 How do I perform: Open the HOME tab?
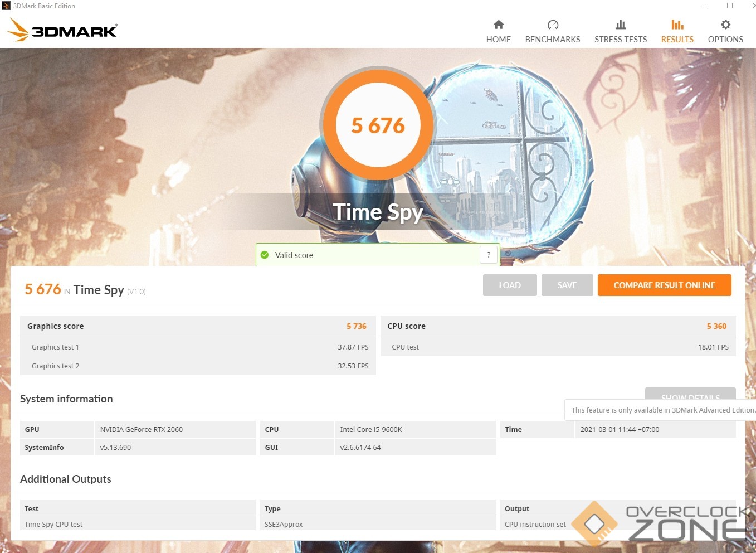click(x=499, y=32)
